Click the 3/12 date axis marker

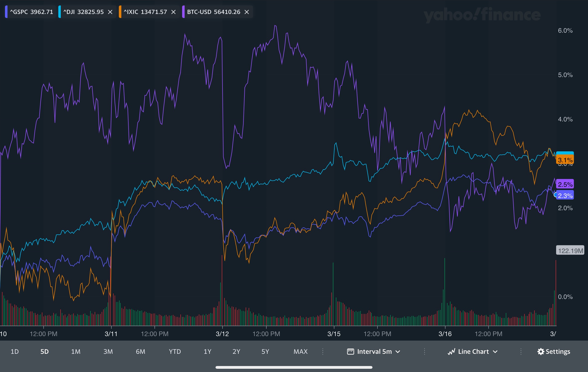(x=222, y=334)
